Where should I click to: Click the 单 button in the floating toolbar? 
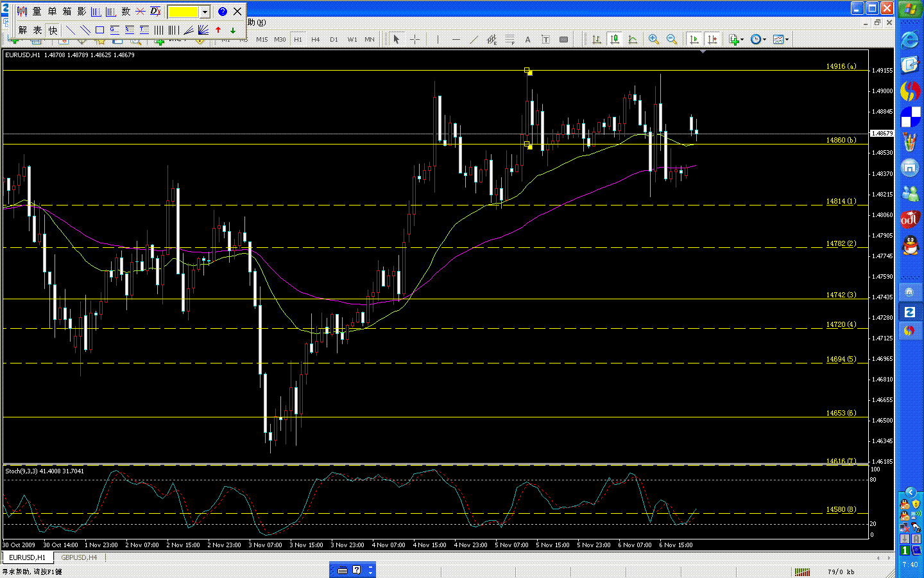(52, 12)
